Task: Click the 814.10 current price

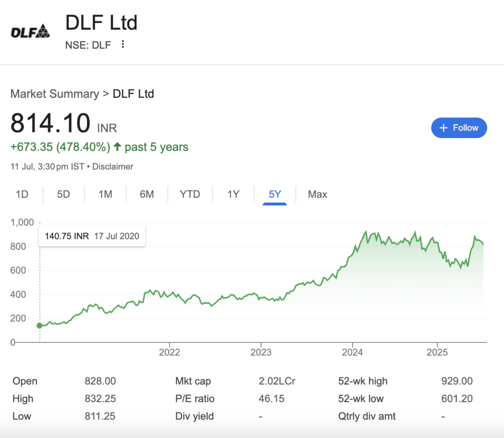Action: [51, 123]
